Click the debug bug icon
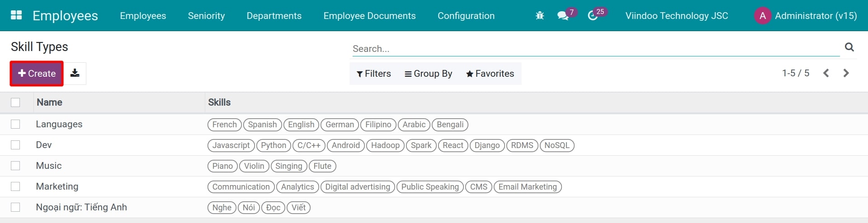 click(539, 16)
